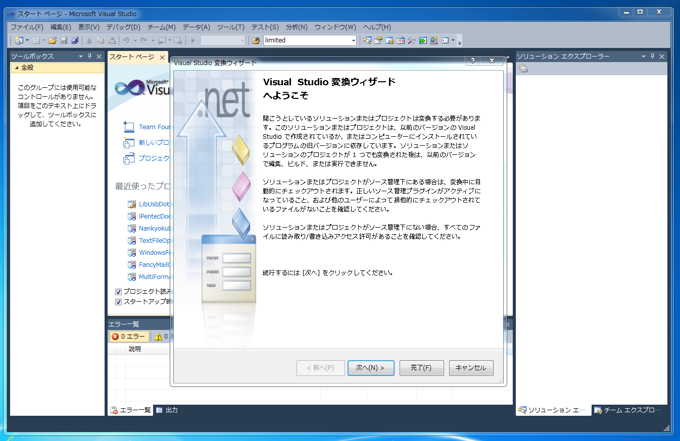The height and width of the screenshot is (441, 680).
Task: Open the New Project button dropdown arrow
Action: click(x=27, y=40)
